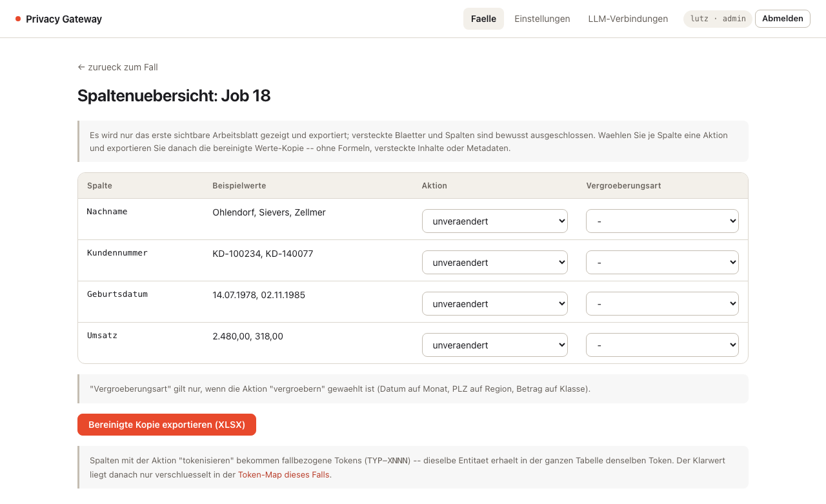
Task: Open the Aktion dropdown for Nachname
Action: coord(495,221)
